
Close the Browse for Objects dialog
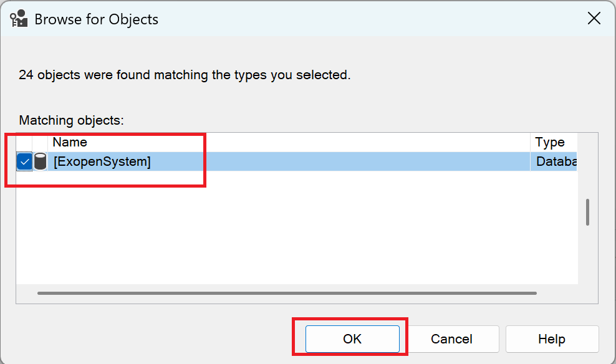[x=594, y=19]
